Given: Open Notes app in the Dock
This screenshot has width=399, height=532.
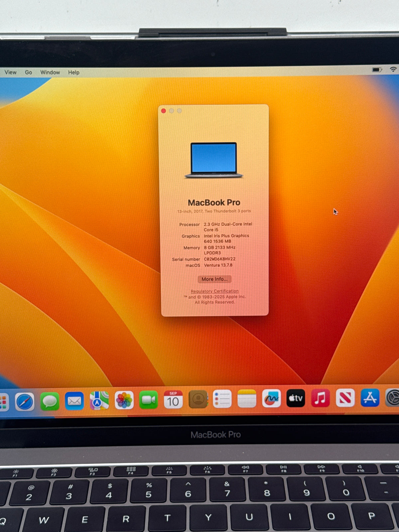Looking at the screenshot, I should [x=247, y=398].
